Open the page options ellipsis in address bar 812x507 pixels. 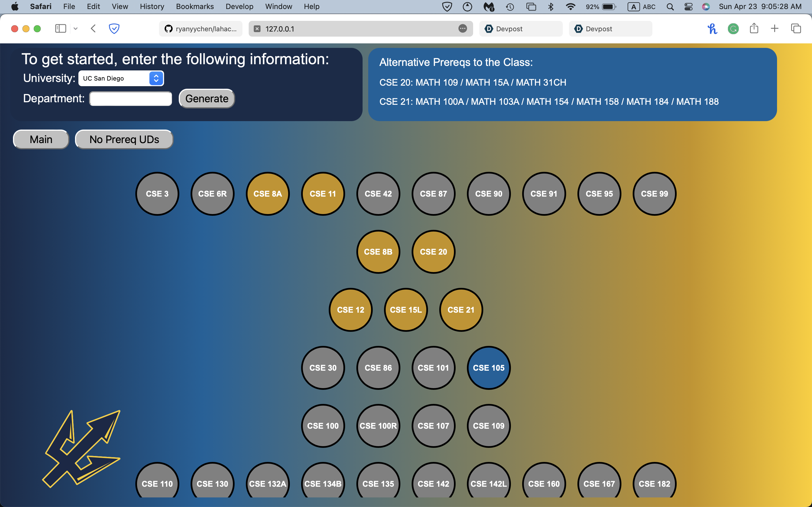pos(462,28)
